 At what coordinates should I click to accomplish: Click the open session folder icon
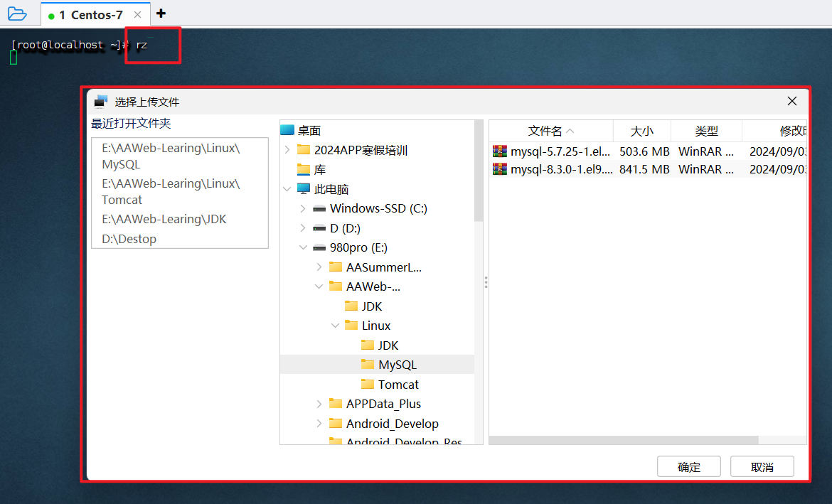pyautogui.click(x=16, y=14)
